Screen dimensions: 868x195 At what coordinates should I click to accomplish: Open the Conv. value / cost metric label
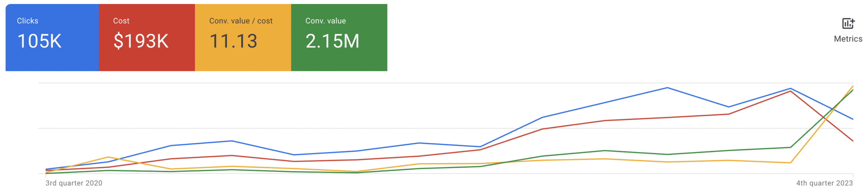240,21
